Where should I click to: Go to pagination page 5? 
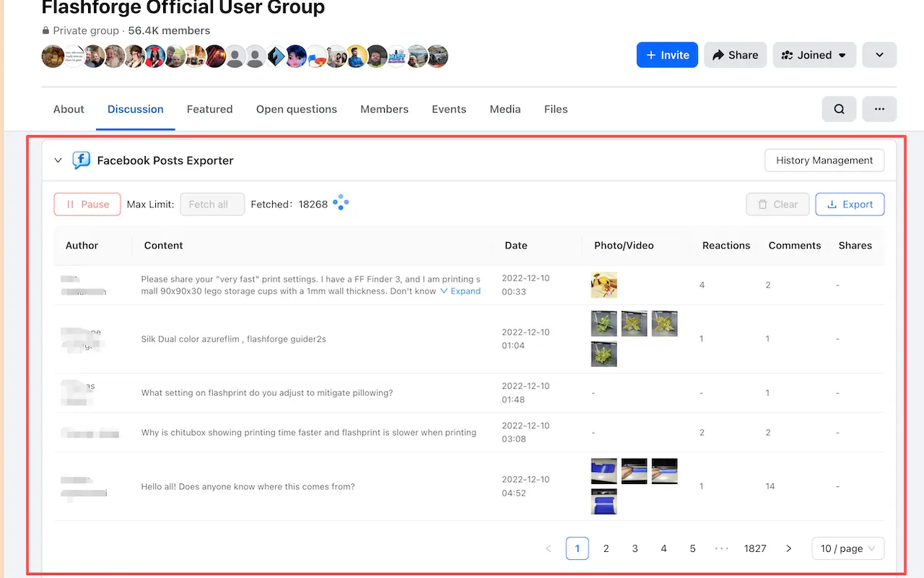(x=693, y=548)
